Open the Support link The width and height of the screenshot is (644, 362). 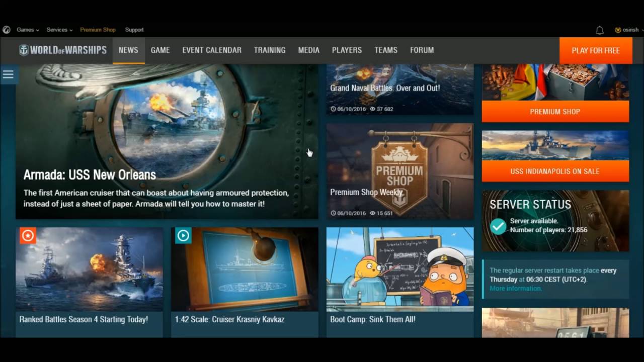click(134, 30)
